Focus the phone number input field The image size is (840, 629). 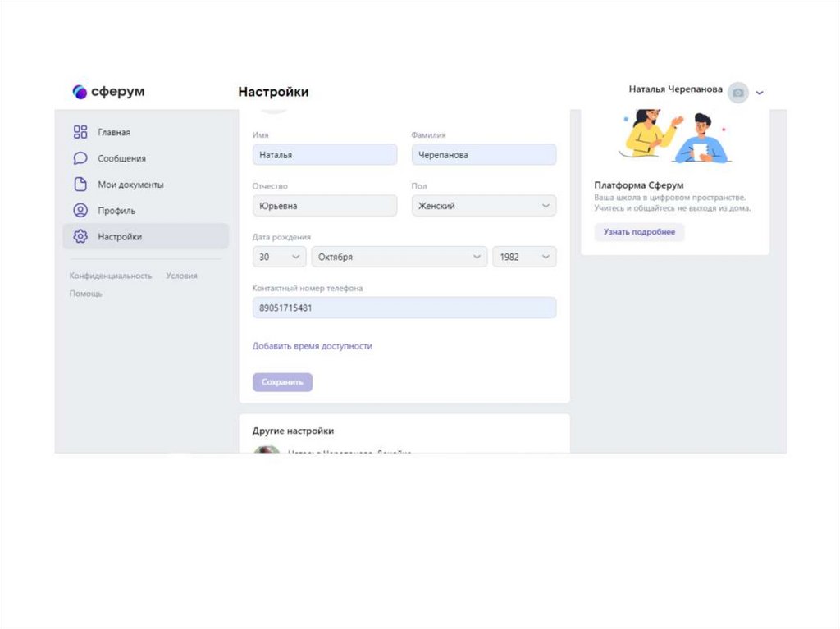point(404,308)
